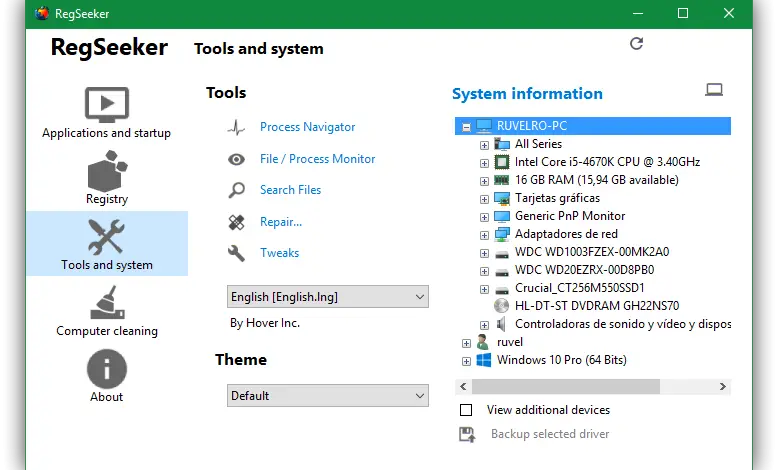
Task: Open the Theme dropdown set to Default
Action: (327, 396)
